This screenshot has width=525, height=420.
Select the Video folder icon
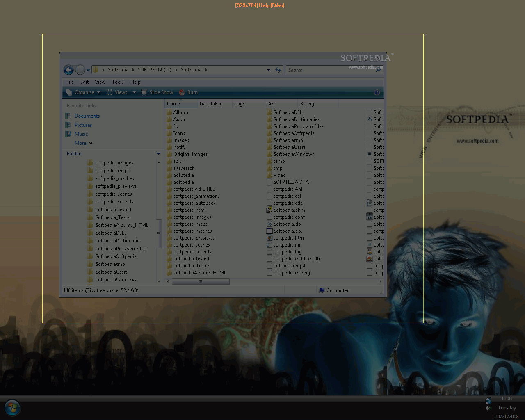coord(269,175)
